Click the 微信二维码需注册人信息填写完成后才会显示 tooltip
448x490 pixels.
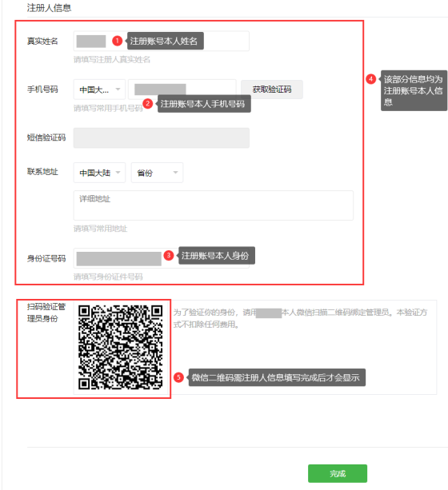tap(277, 377)
